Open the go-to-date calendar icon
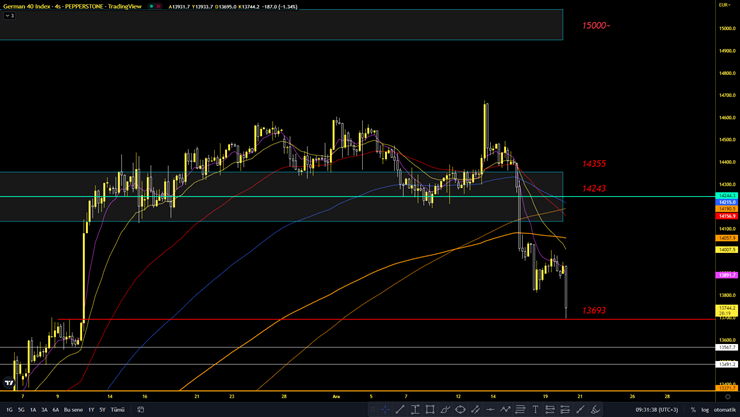Screen dimensions: 740x417 tap(138, 410)
